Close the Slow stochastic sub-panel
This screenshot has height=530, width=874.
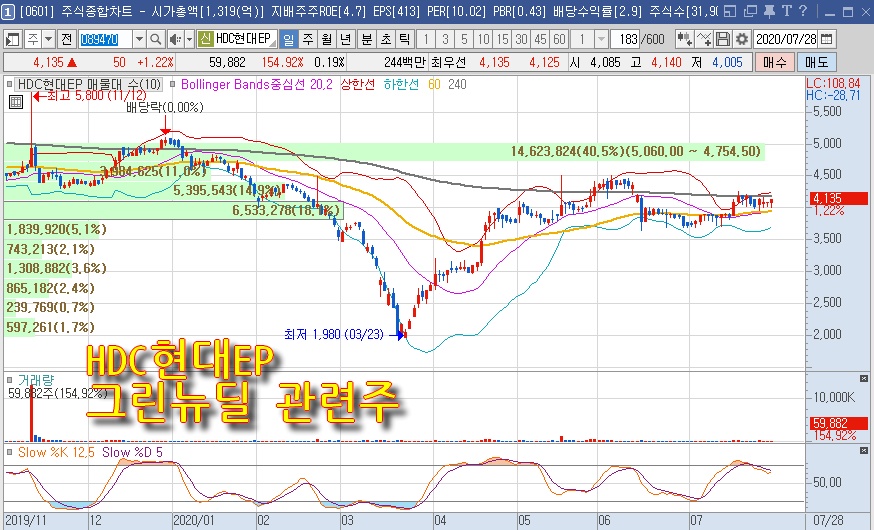click(864, 450)
